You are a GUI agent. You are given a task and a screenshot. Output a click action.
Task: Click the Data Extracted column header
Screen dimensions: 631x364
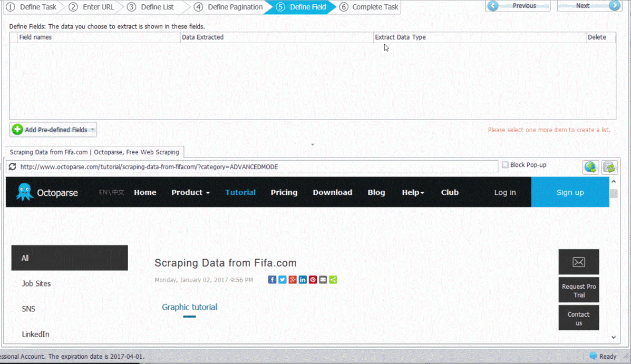point(277,37)
